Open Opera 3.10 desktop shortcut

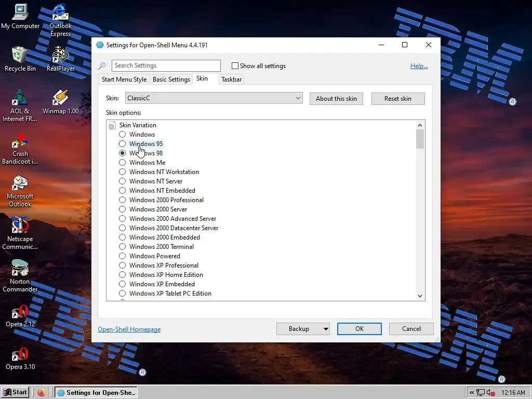[x=20, y=358]
